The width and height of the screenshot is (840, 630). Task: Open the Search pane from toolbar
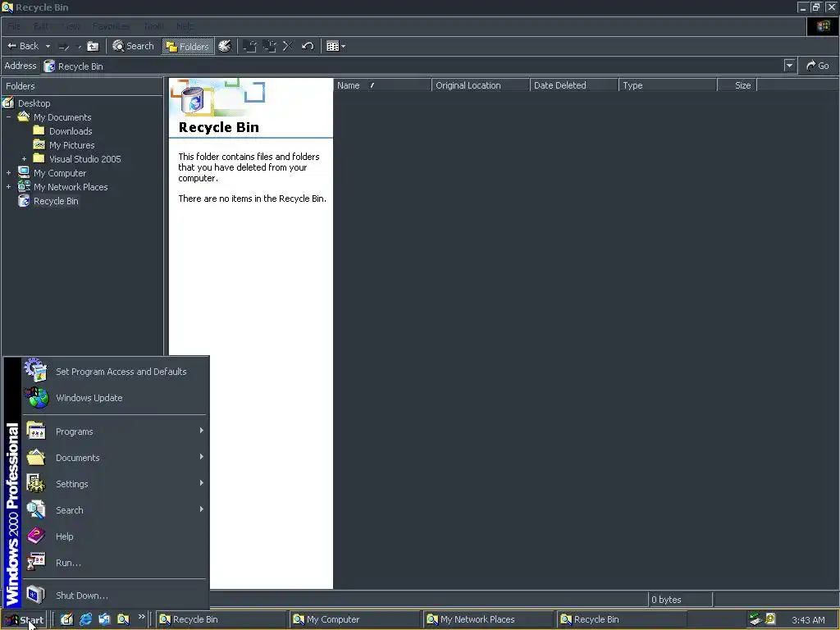[133, 46]
